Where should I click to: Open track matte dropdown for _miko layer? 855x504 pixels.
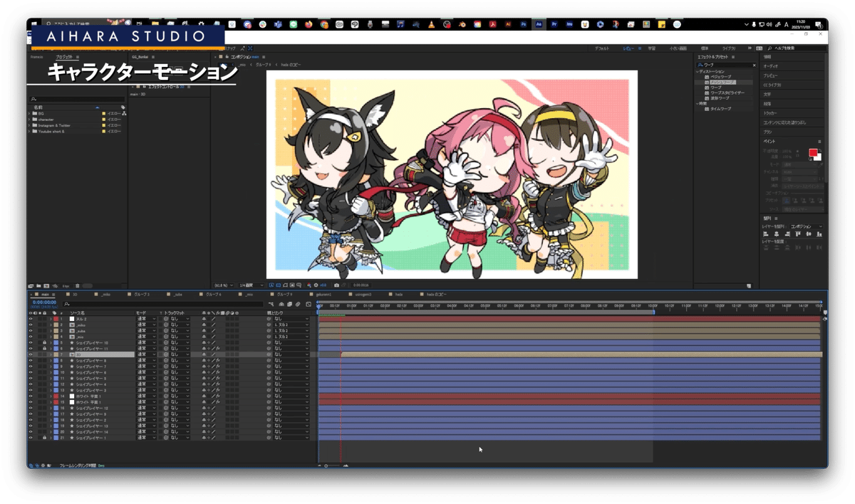(180, 325)
